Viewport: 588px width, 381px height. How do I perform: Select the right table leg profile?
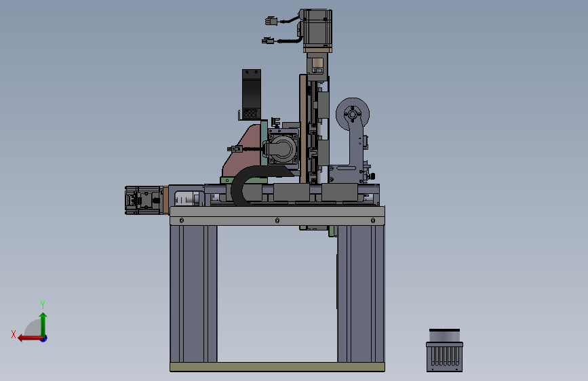(x=361, y=294)
